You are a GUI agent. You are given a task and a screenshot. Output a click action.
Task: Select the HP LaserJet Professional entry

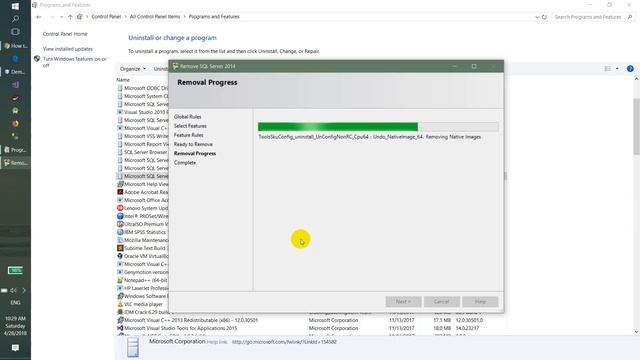[x=142, y=288]
